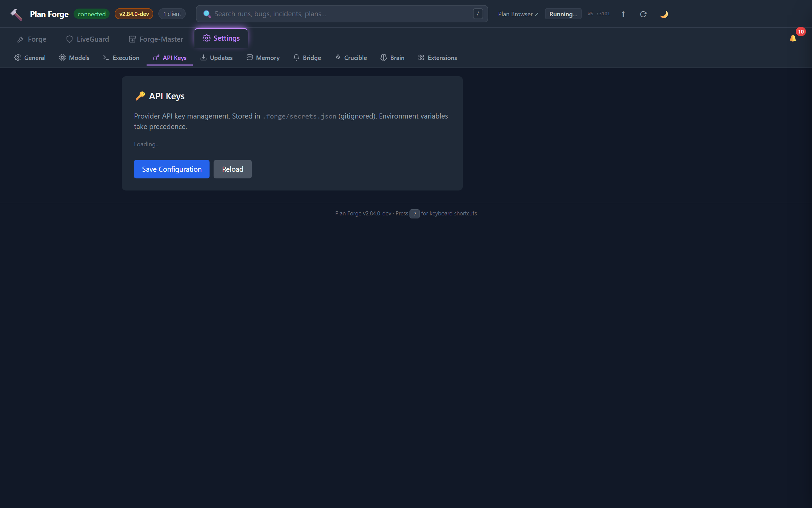Select the API Keys subtab
Image resolution: width=812 pixels, height=508 pixels.
click(x=170, y=58)
